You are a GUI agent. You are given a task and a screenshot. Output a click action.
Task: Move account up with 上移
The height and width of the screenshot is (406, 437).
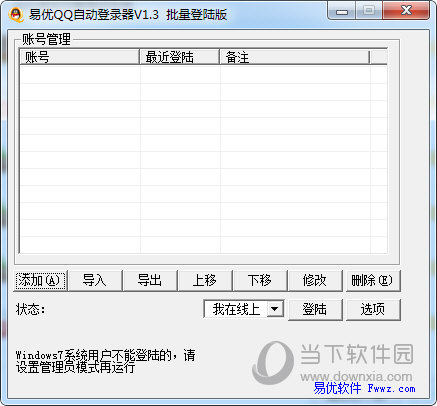click(x=205, y=280)
